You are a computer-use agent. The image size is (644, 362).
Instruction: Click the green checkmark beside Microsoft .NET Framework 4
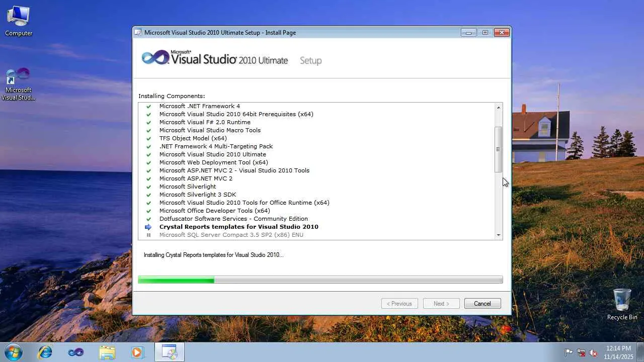point(148,107)
